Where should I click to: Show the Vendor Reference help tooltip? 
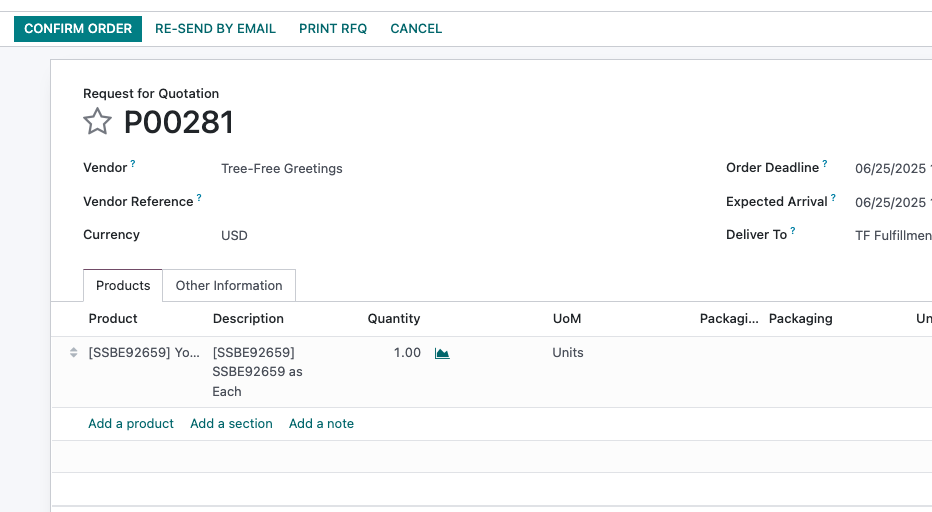199,197
